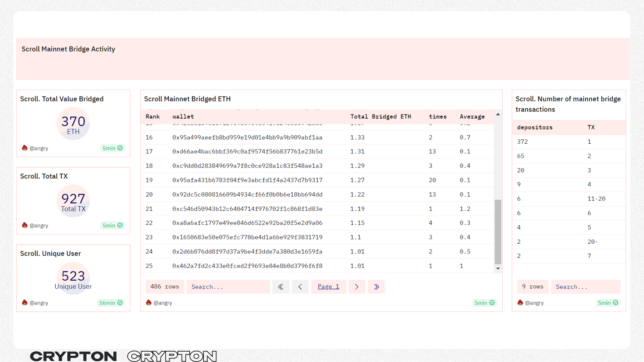Click the Bridged ETH table scrollbar thumb
The width and height of the screenshot is (644, 362).
[x=498, y=232]
